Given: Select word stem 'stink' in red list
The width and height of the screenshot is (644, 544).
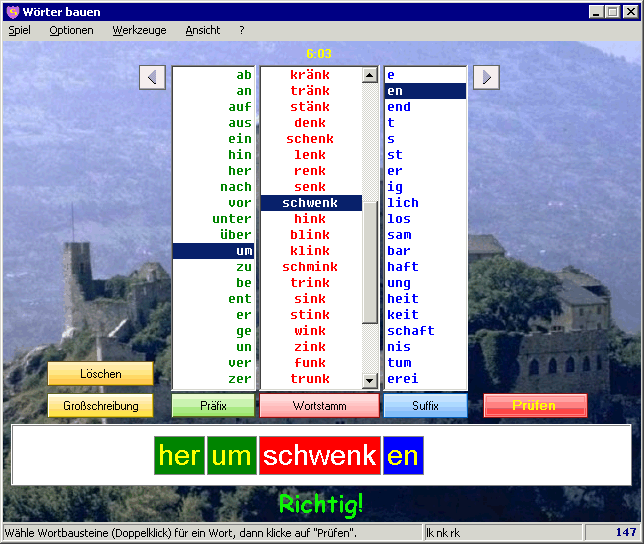Looking at the screenshot, I should [311, 315].
